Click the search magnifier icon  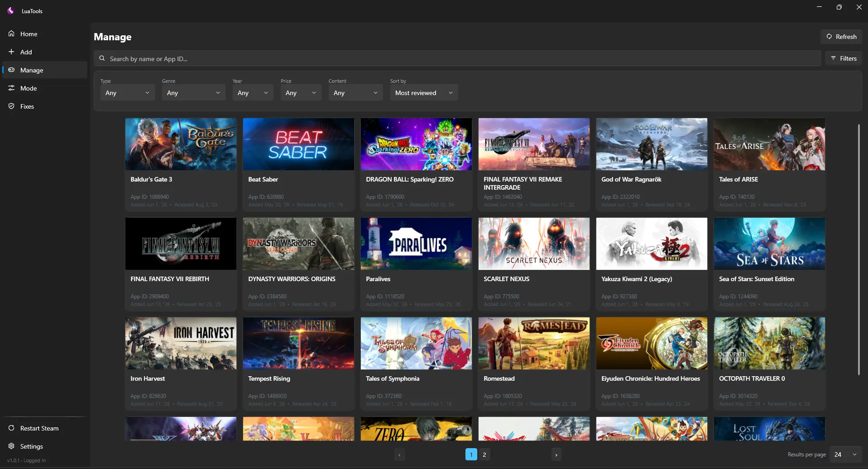(102, 58)
